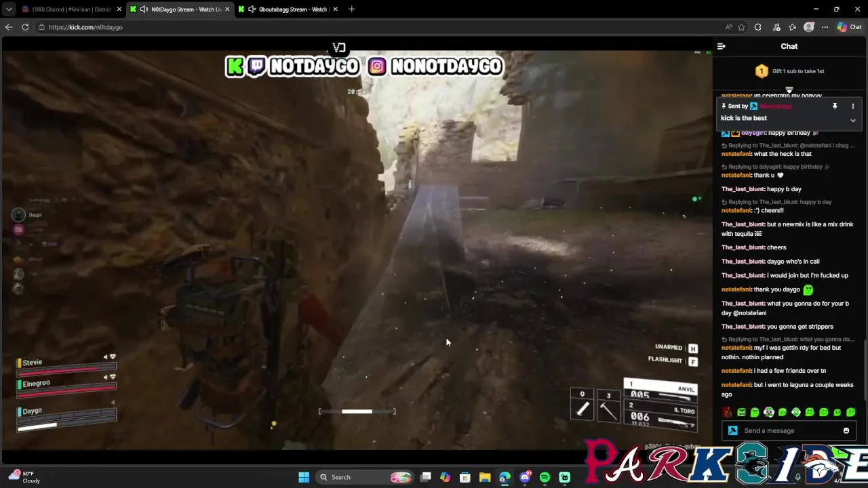The image size is (868, 488).
Task: Open the media control toolbar icon
Action: pyautogui.click(x=776, y=27)
